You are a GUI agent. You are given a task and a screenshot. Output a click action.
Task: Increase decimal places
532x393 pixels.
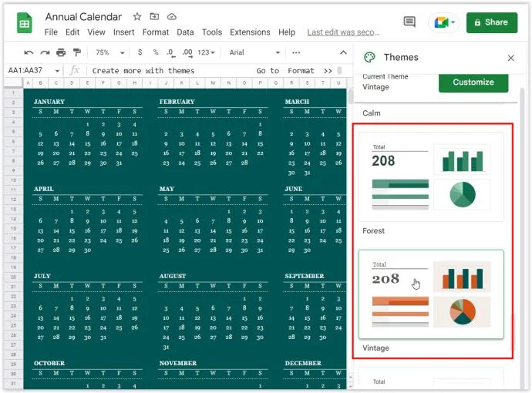[x=187, y=52]
